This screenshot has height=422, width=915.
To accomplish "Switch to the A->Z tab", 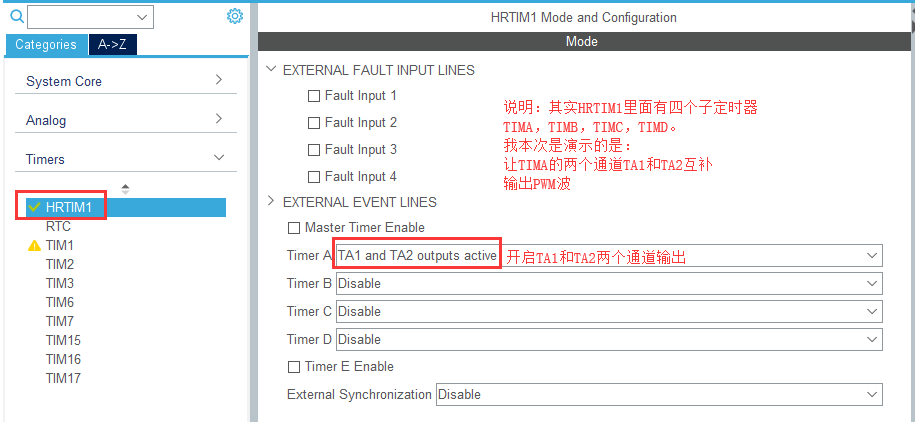I will (x=113, y=44).
